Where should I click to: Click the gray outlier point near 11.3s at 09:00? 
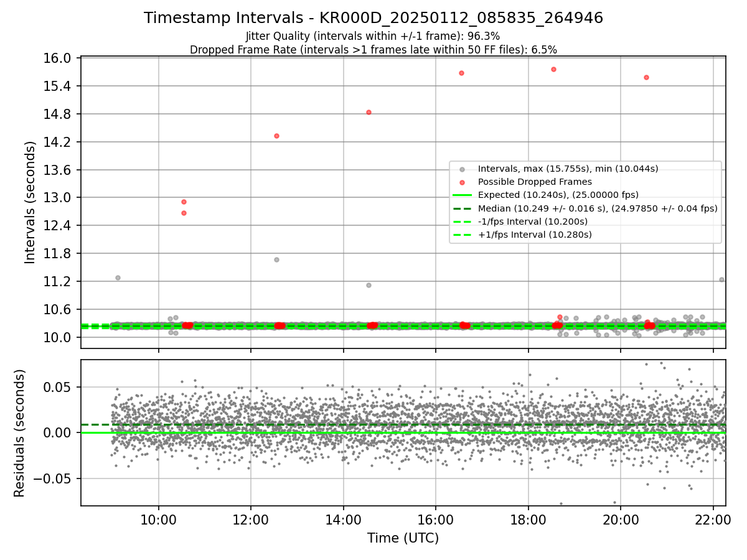click(118, 278)
